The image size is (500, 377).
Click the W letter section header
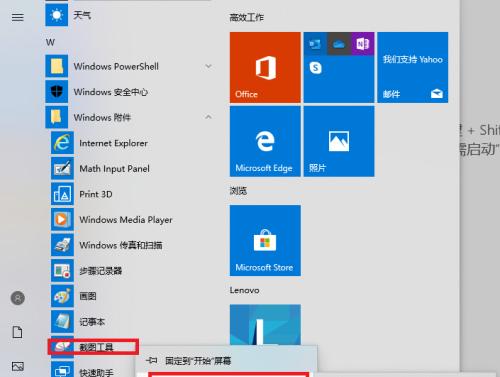pyautogui.click(x=50, y=42)
